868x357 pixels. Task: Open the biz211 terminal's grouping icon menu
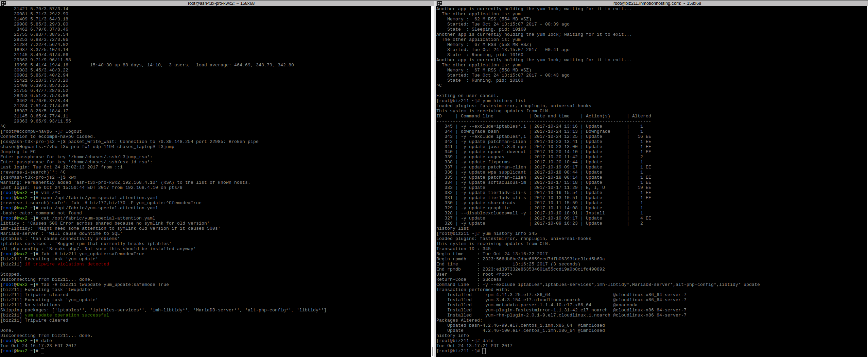tap(439, 3)
